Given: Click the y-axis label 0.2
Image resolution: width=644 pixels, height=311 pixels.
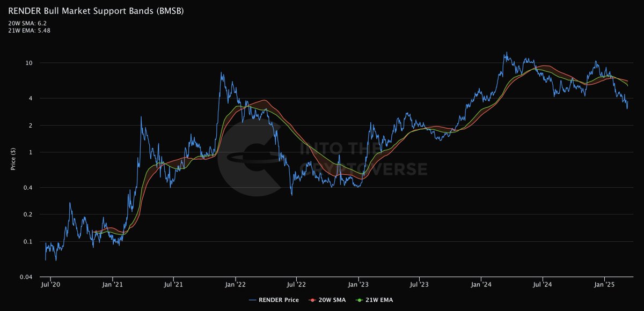Looking at the screenshot, I should (28, 214).
